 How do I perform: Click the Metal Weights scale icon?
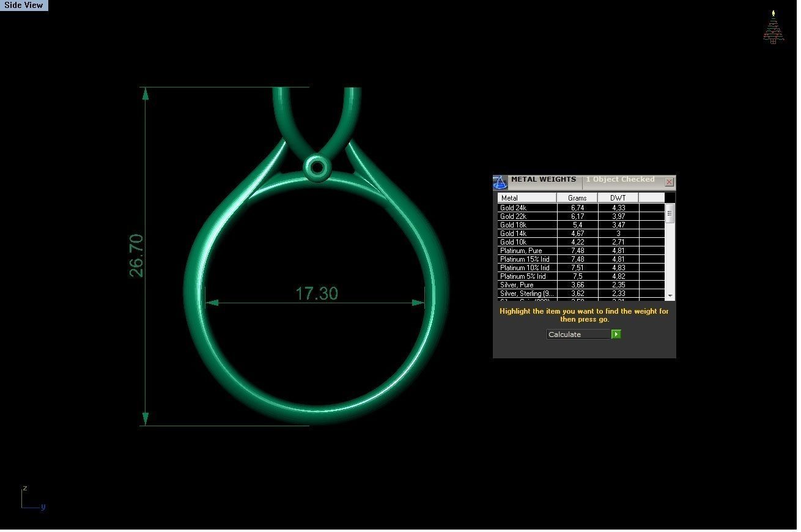click(x=500, y=182)
